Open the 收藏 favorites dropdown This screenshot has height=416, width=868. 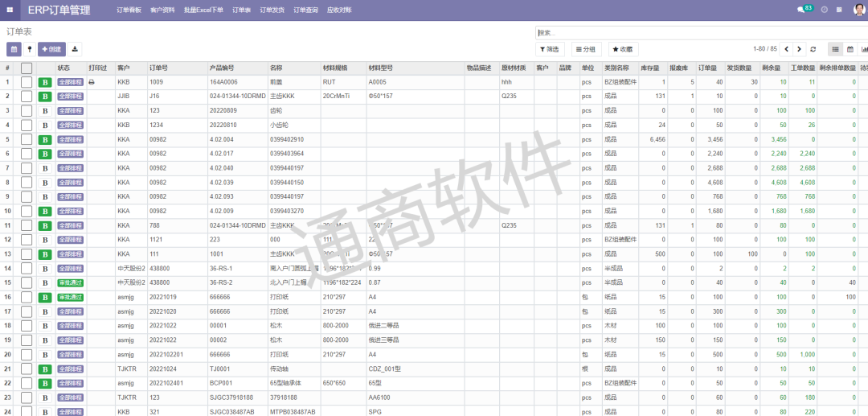[x=623, y=49]
